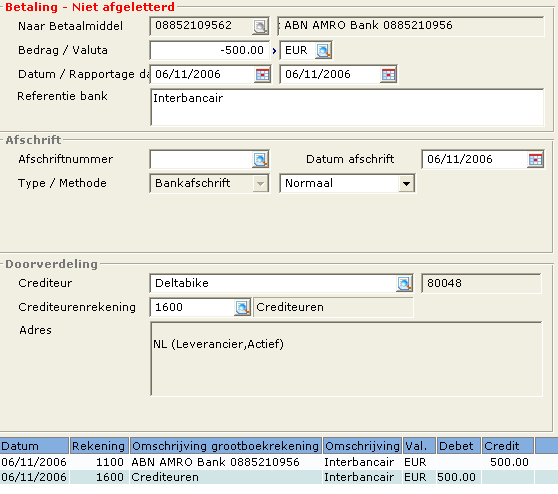Sort by the Rekening column header
The height and width of the screenshot is (494, 558).
tap(99, 446)
